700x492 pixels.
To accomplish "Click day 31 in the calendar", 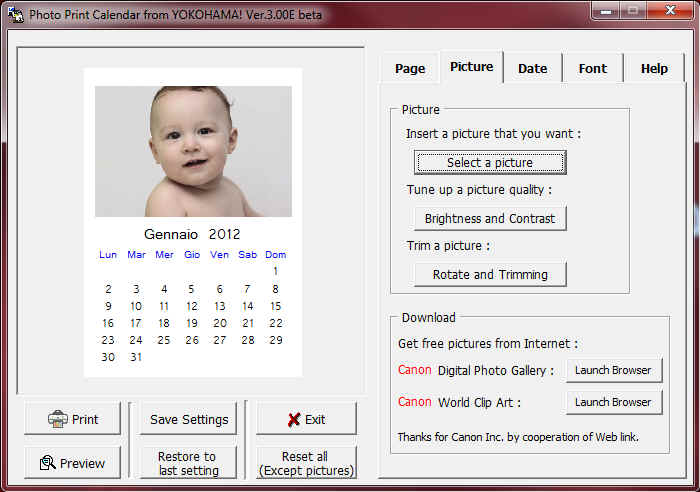I will (x=136, y=357).
